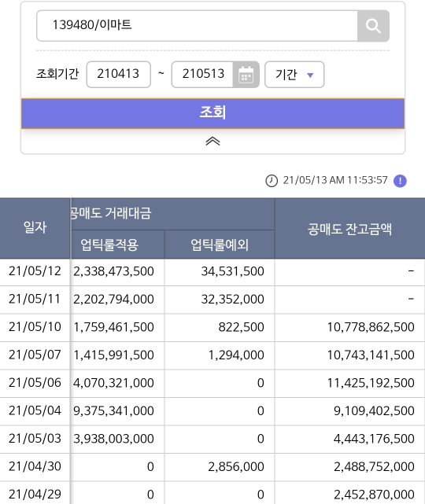Image resolution: width=425 pixels, height=504 pixels.
Task: Click the balance 10,743,141,500
Action: [371, 355]
